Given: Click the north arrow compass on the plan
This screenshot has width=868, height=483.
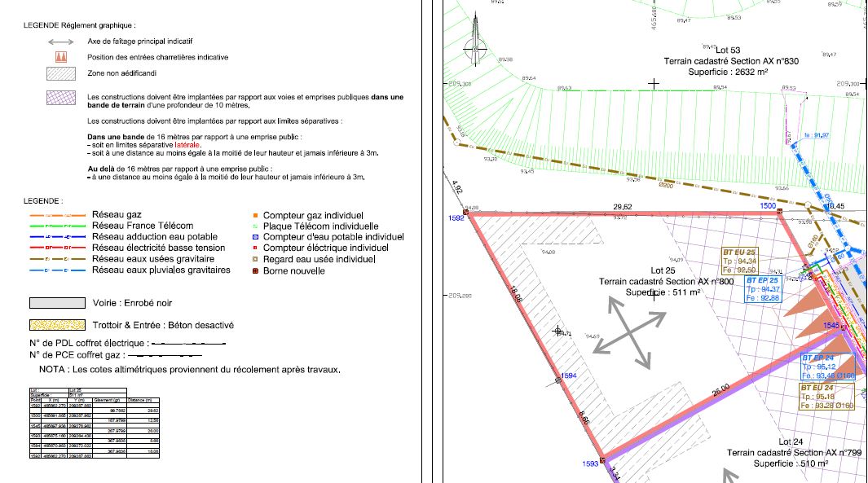Looking at the screenshot, I should click(x=475, y=42).
